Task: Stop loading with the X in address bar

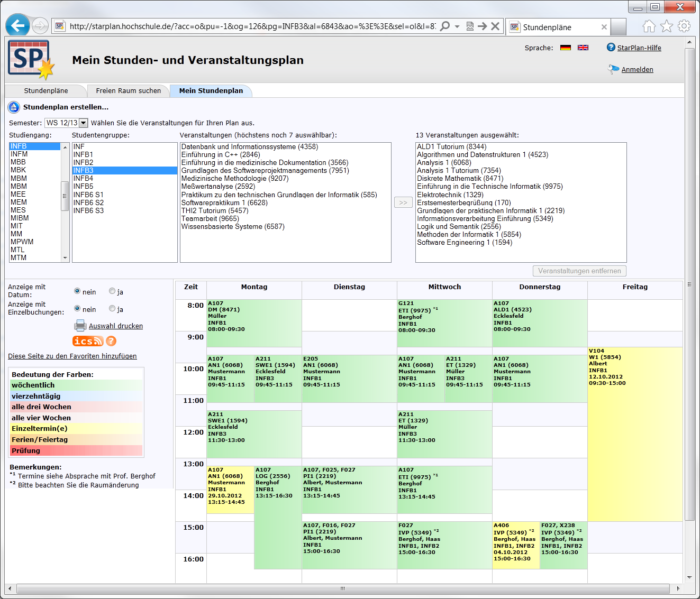Action: click(495, 26)
